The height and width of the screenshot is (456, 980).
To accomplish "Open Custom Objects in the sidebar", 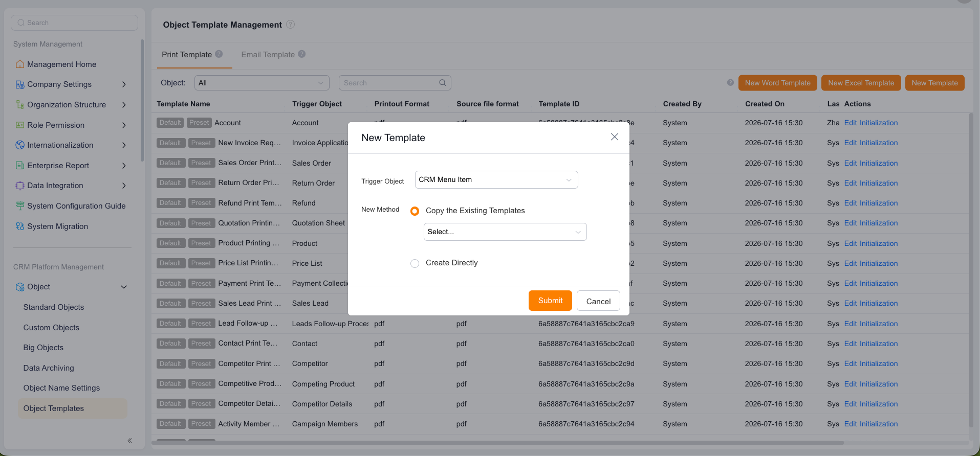I will (x=51, y=328).
